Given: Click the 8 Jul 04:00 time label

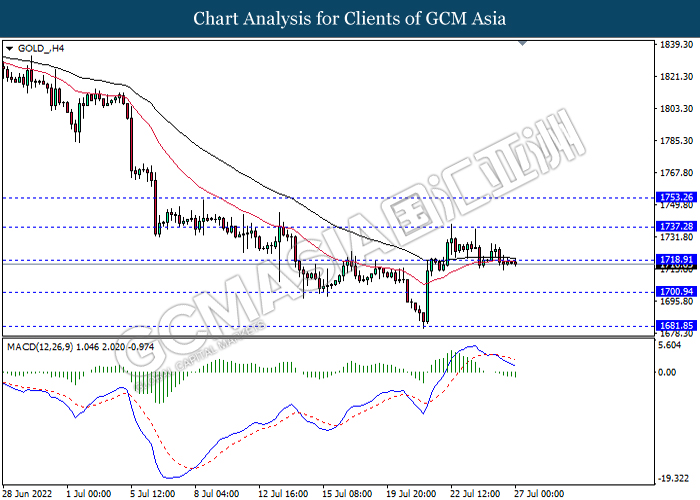Looking at the screenshot, I should (x=216, y=494).
